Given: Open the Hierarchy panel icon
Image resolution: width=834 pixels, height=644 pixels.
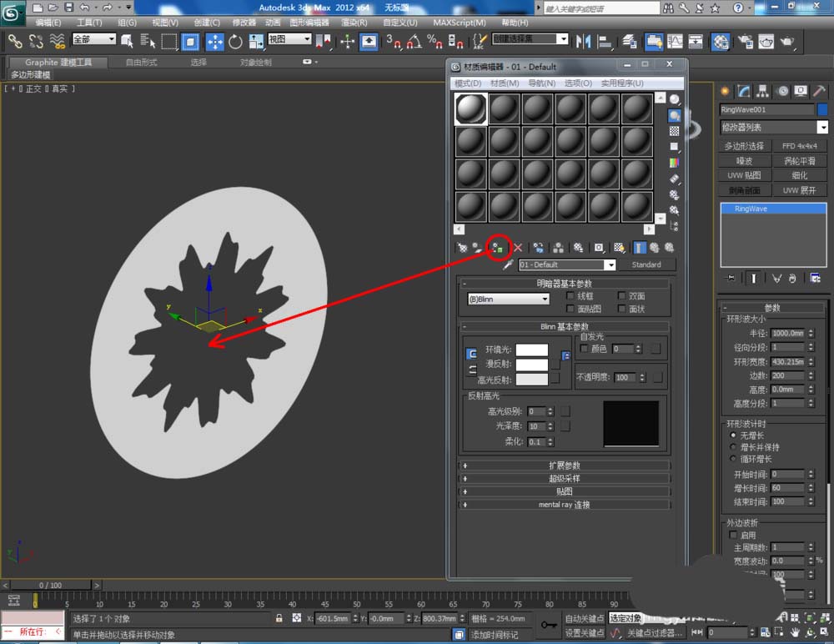Looking at the screenshot, I should click(x=763, y=91).
